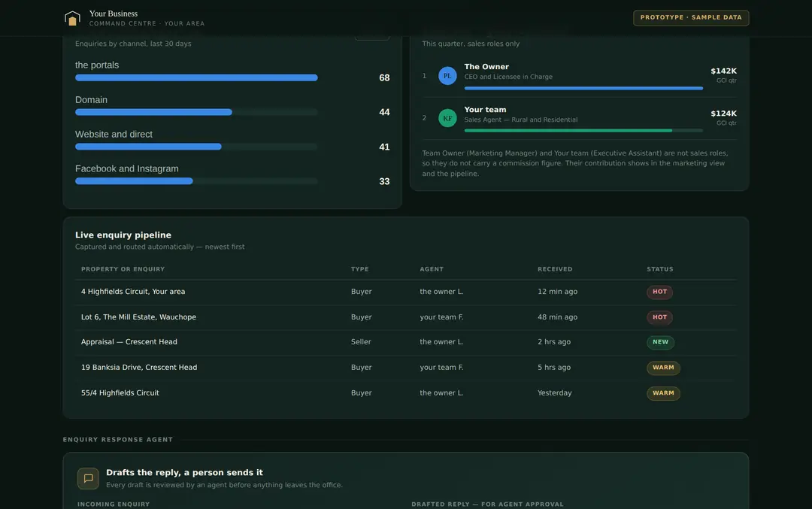Click the Facebook and Instagram progress bar
Screen dimensions: 812x509
tap(196, 181)
